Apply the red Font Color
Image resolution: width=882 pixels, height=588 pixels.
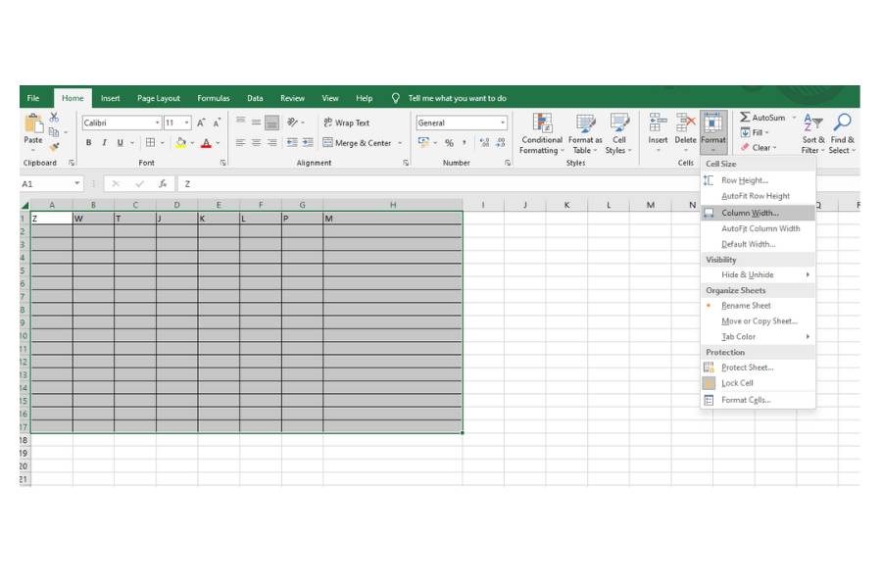pyautogui.click(x=206, y=143)
